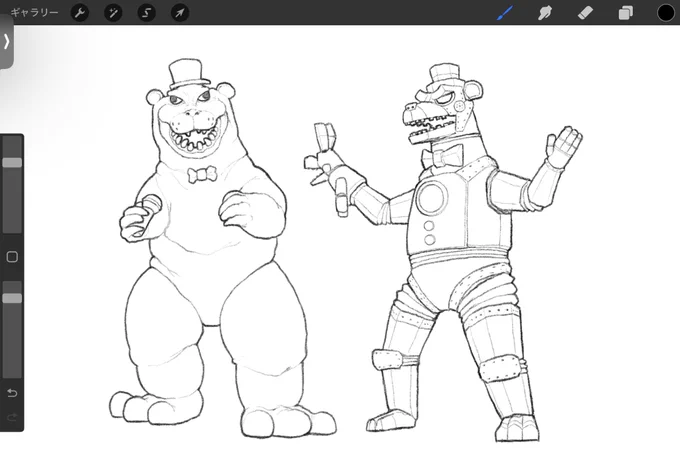Viewport: 680px width, 472px height.
Task: Select the Brush tool
Action: 505,13
